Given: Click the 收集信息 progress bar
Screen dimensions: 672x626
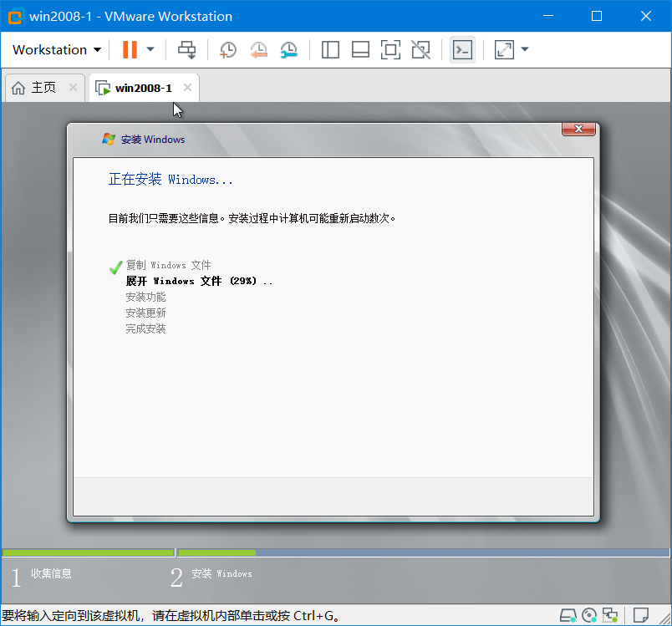Looking at the screenshot, I should click(x=89, y=552).
